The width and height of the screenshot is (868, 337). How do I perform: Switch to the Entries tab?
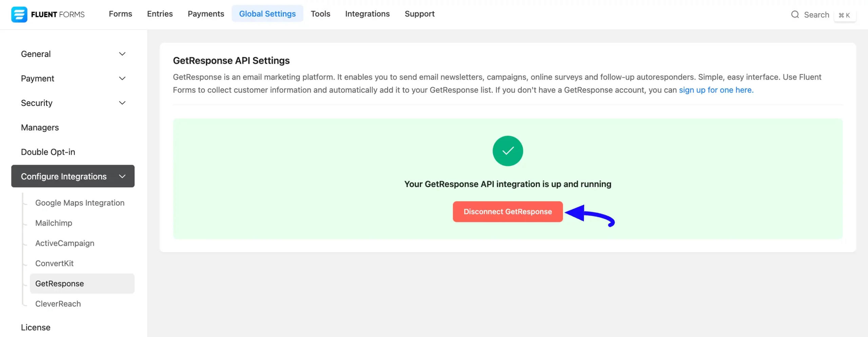coord(160,14)
